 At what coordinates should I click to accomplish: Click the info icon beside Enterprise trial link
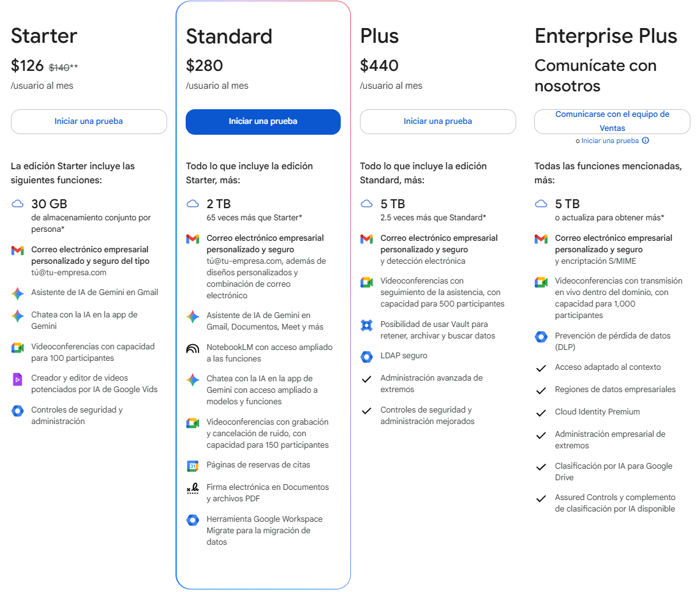pos(646,140)
